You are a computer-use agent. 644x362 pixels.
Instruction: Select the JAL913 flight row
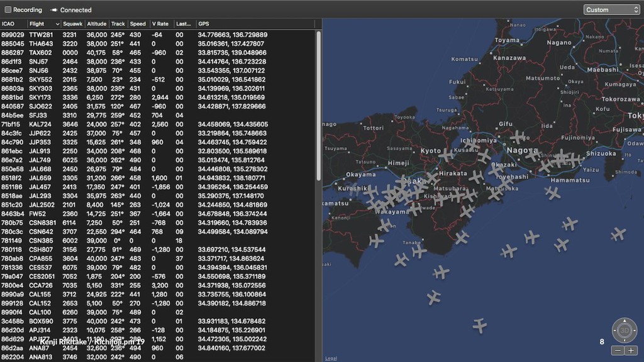(158, 151)
